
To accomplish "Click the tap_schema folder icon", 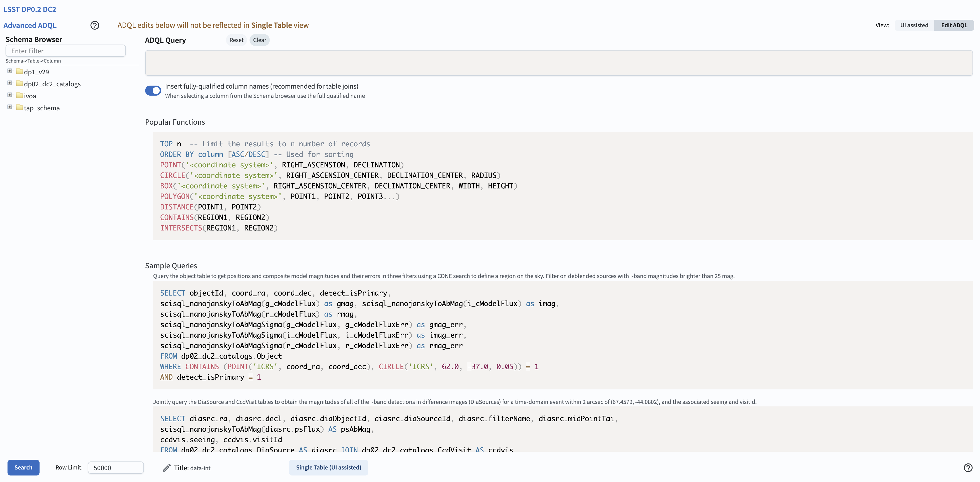I will pyautogui.click(x=20, y=108).
